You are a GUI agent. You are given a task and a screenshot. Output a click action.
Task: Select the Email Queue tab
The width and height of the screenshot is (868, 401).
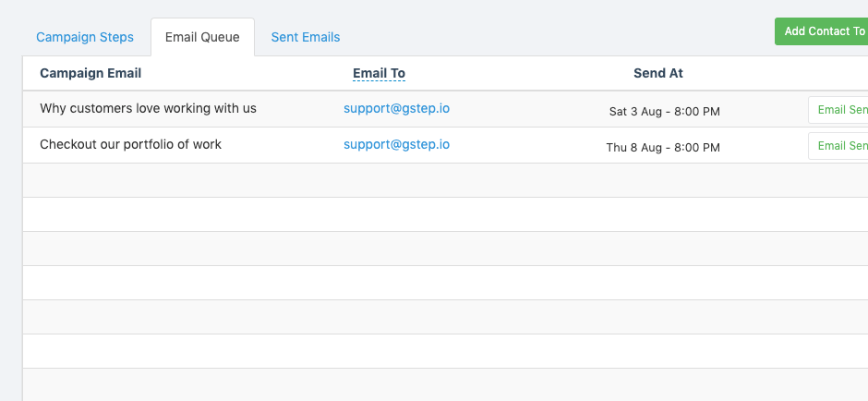[x=202, y=38]
